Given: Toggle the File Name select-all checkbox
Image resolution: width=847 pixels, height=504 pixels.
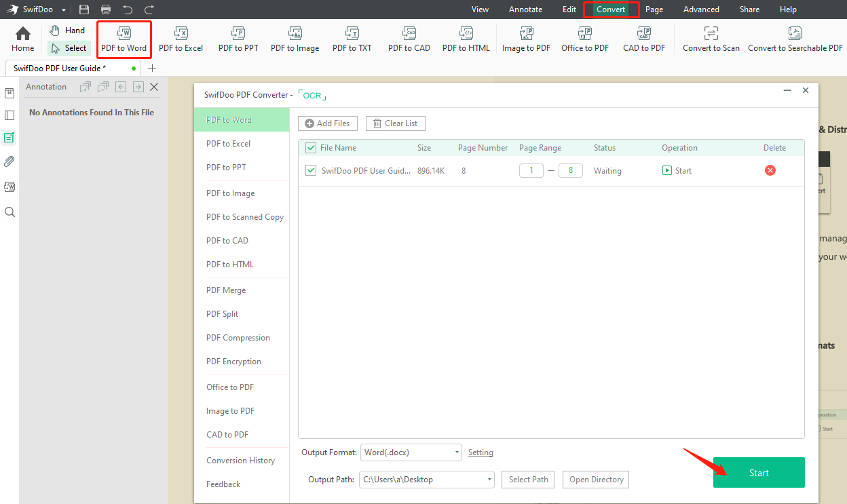Looking at the screenshot, I should click(x=311, y=148).
